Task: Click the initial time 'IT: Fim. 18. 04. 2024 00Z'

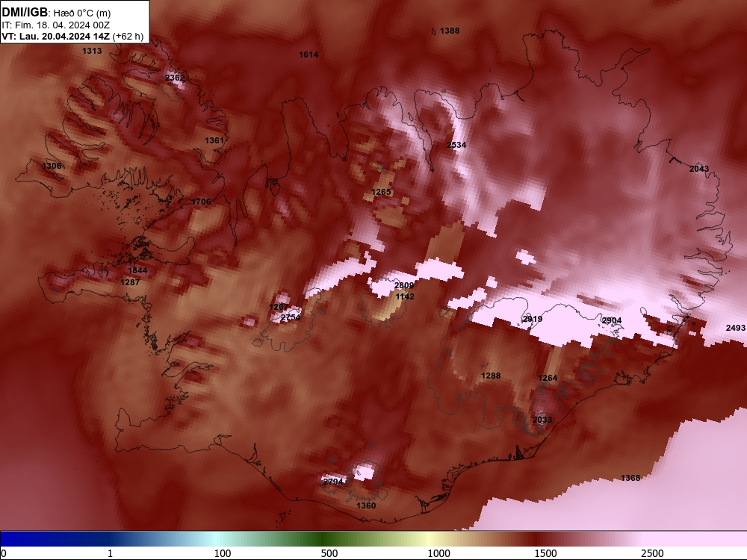Action: click(56, 25)
